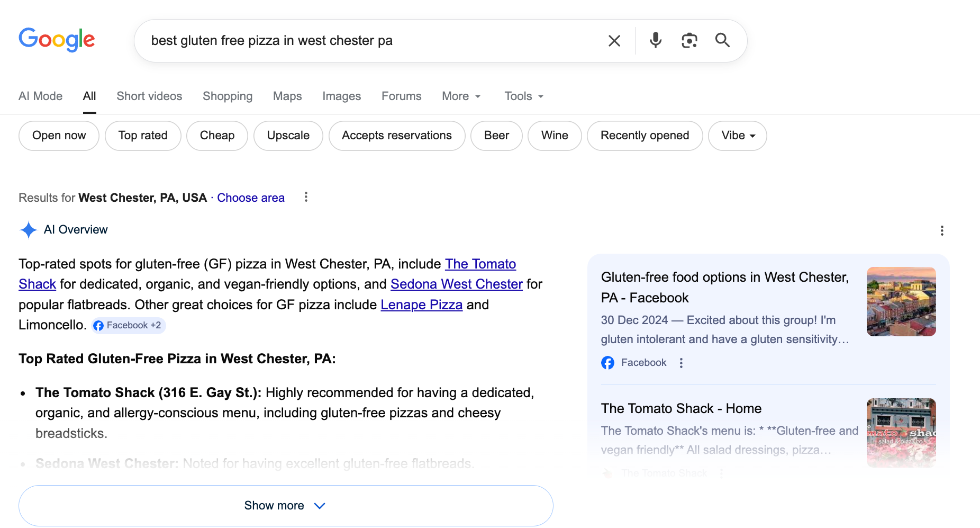Expand the Vibe filter dropdown

737,136
